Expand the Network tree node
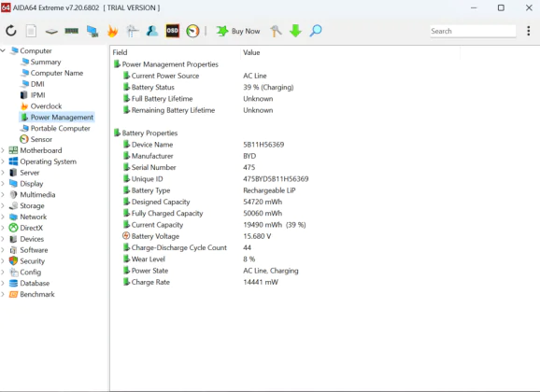 (3, 217)
